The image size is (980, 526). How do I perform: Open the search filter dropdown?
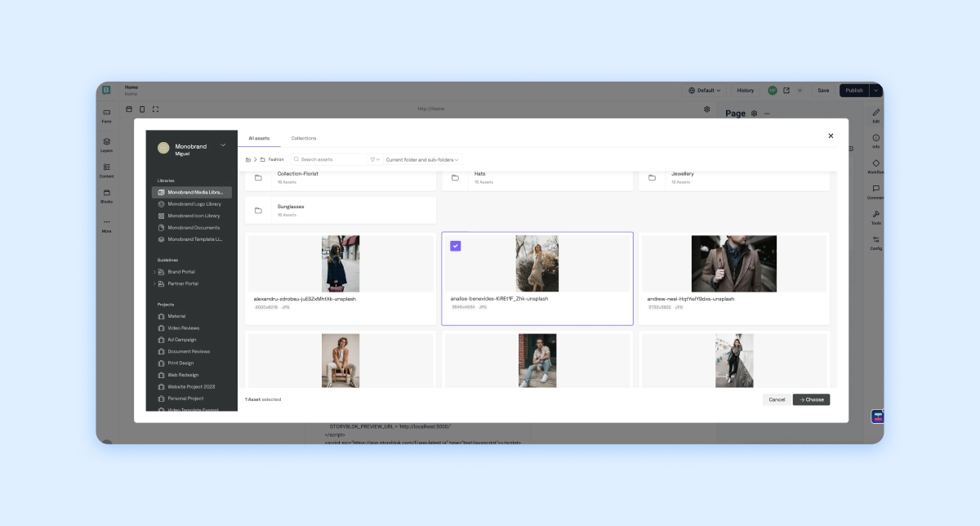click(375, 159)
